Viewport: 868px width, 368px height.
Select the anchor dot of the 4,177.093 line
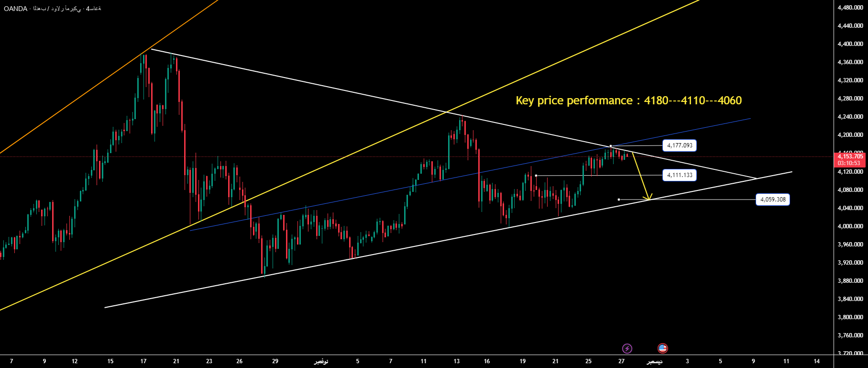(611, 146)
